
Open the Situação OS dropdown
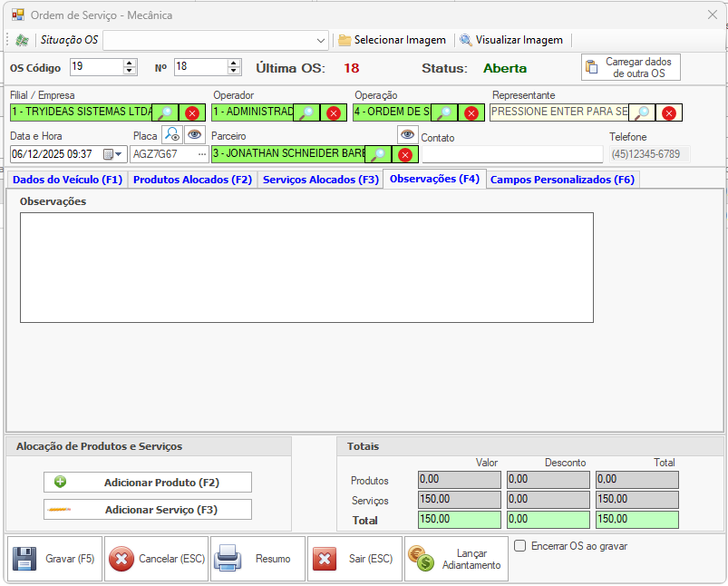click(x=321, y=41)
